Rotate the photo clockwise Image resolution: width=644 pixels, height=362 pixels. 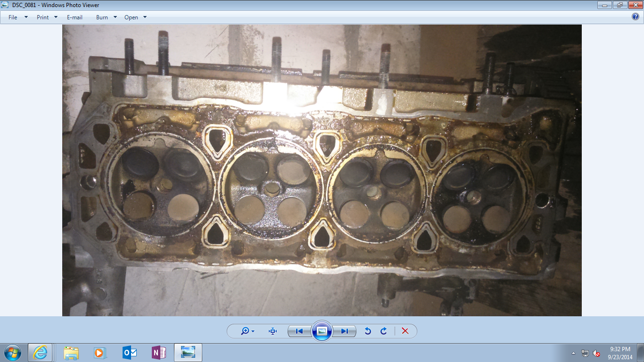(x=383, y=331)
